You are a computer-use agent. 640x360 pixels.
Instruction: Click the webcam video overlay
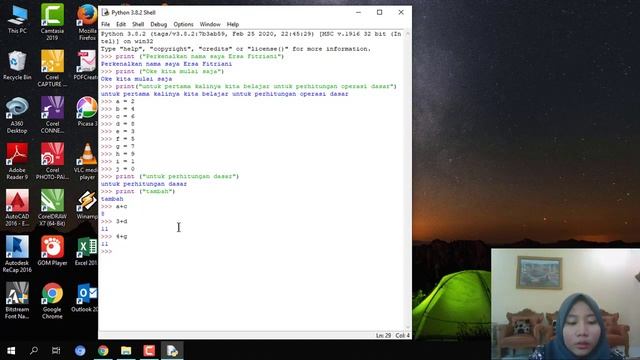[x=566, y=304]
